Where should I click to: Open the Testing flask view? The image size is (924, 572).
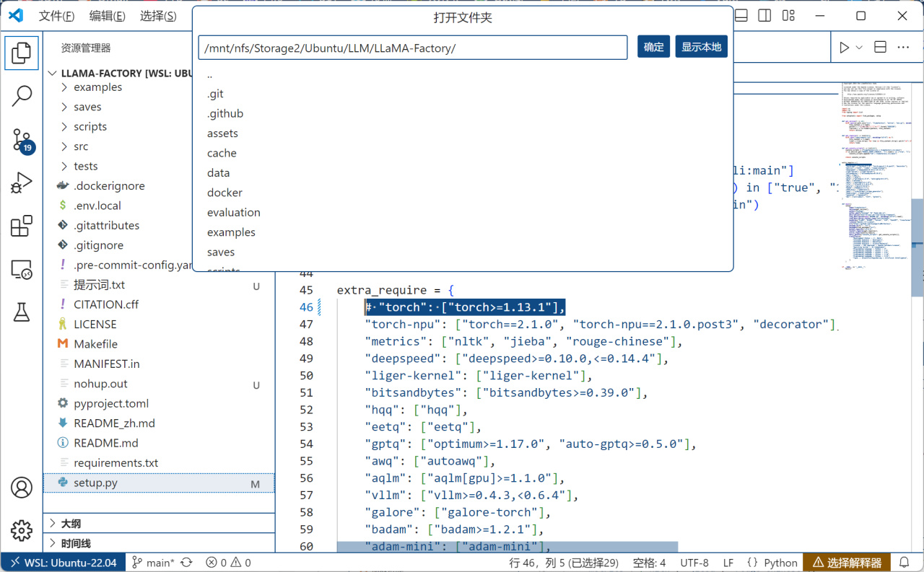(x=22, y=313)
